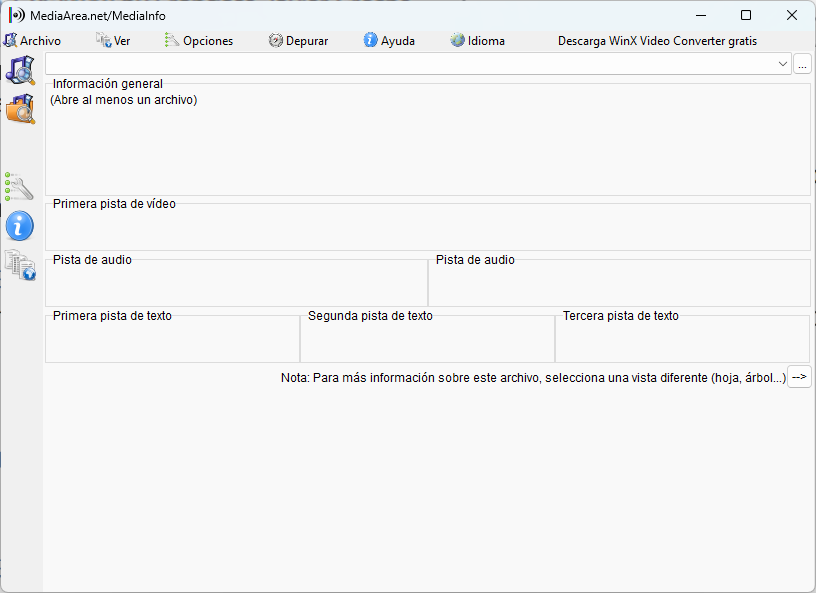Click the Información general panel area
The width and height of the screenshot is (816, 593).
tap(427, 145)
